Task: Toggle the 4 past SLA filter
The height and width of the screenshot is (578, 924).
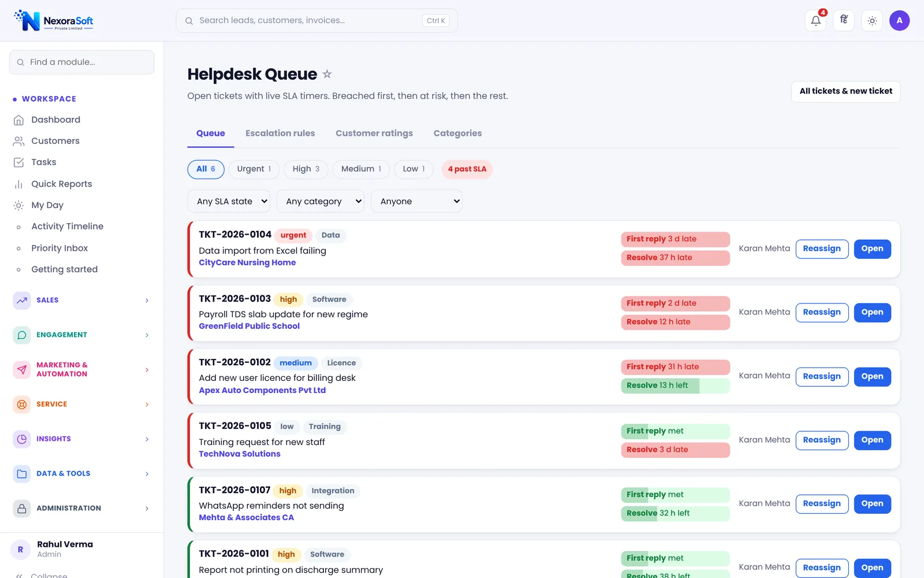Action: click(x=467, y=169)
